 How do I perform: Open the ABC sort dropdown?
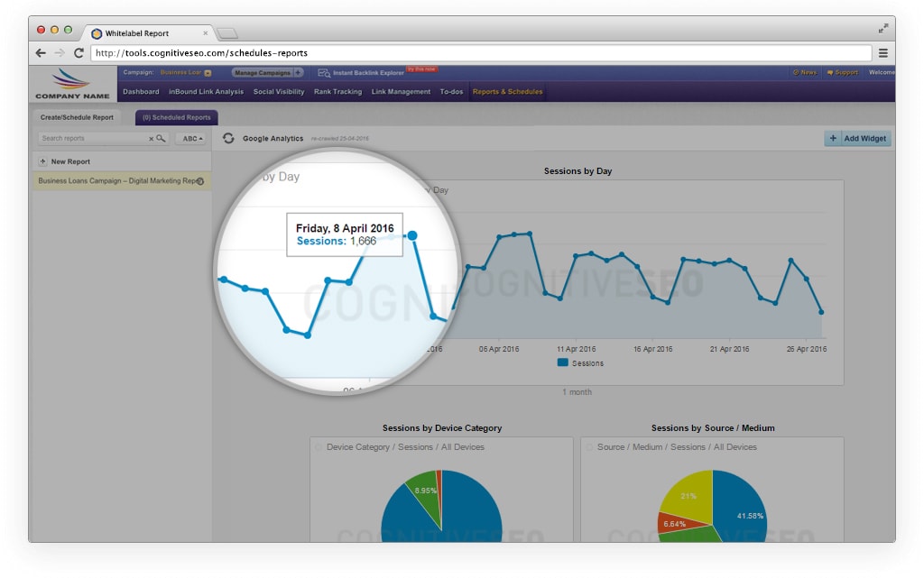189,139
